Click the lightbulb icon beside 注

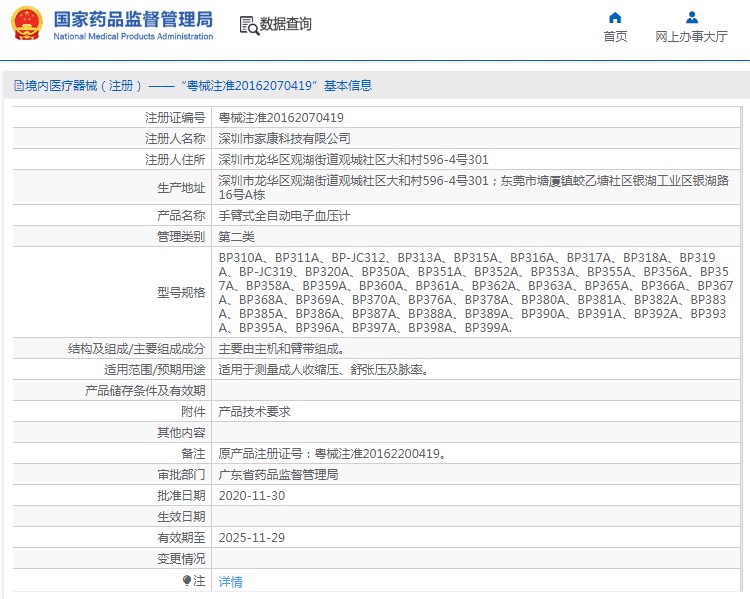tap(187, 581)
